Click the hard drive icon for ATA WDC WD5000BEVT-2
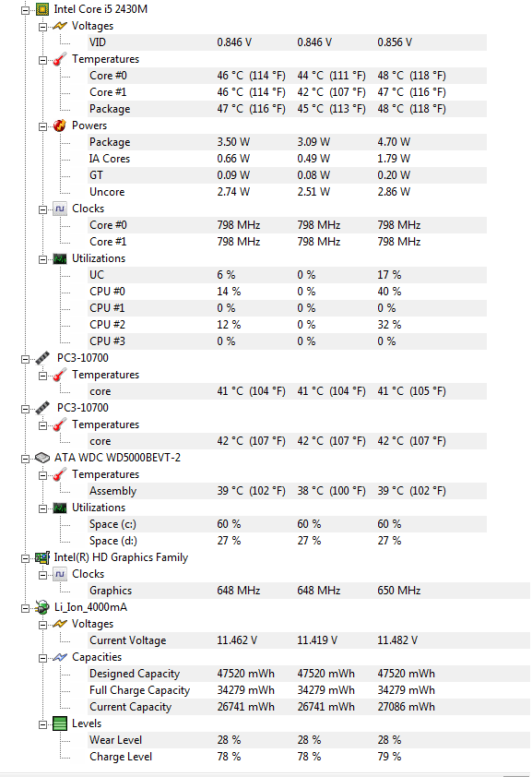Screen dimensions: 532x777 (x=42, y=458)
